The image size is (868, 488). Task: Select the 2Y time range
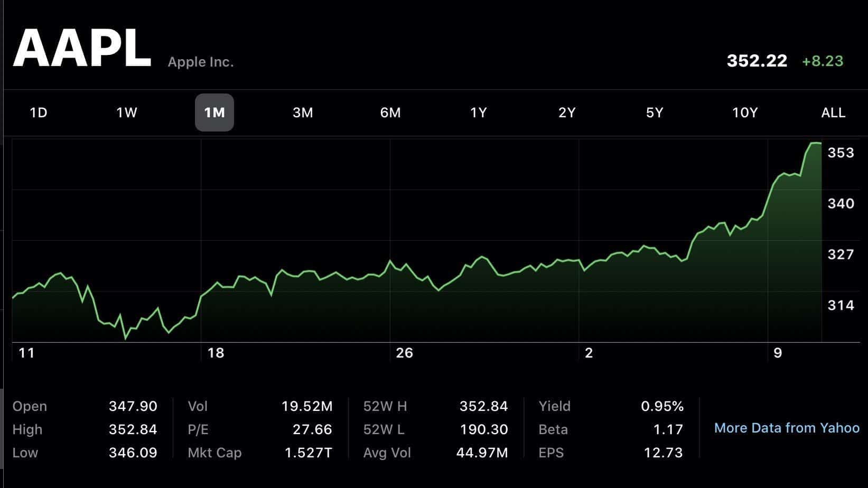567,112
